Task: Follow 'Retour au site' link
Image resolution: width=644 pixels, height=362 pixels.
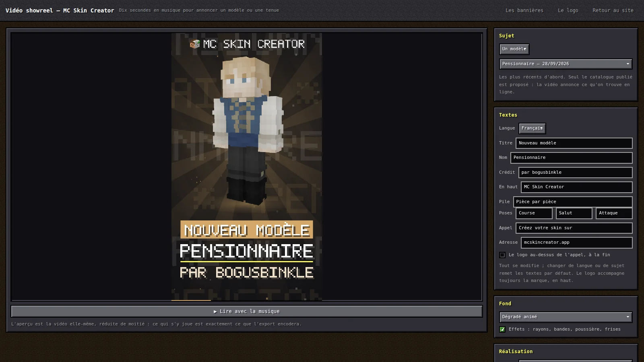Action: [x=613, y=10]
